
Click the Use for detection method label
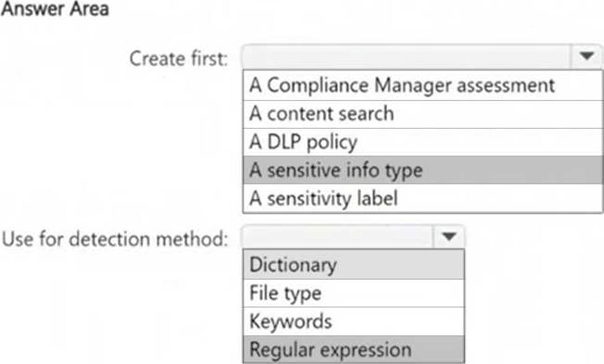(x=115, y=238)
